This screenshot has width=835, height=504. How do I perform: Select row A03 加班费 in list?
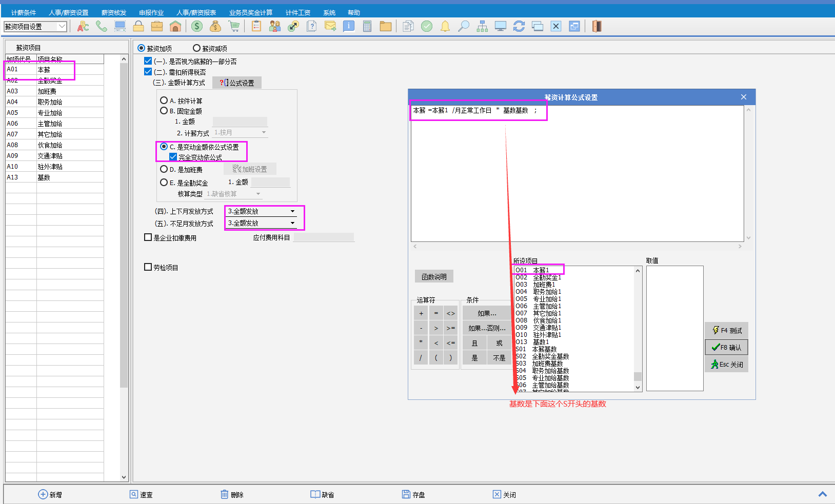click(54, 91)
